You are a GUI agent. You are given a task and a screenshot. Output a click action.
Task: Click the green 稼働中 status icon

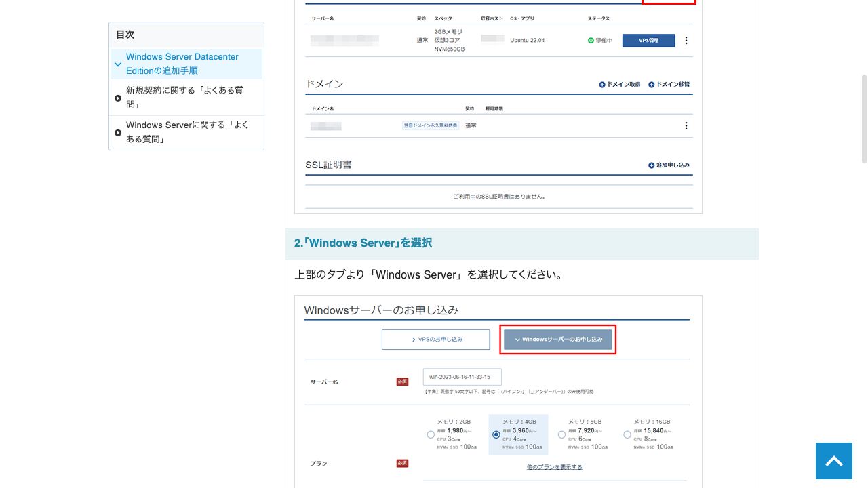click(591, 41)
